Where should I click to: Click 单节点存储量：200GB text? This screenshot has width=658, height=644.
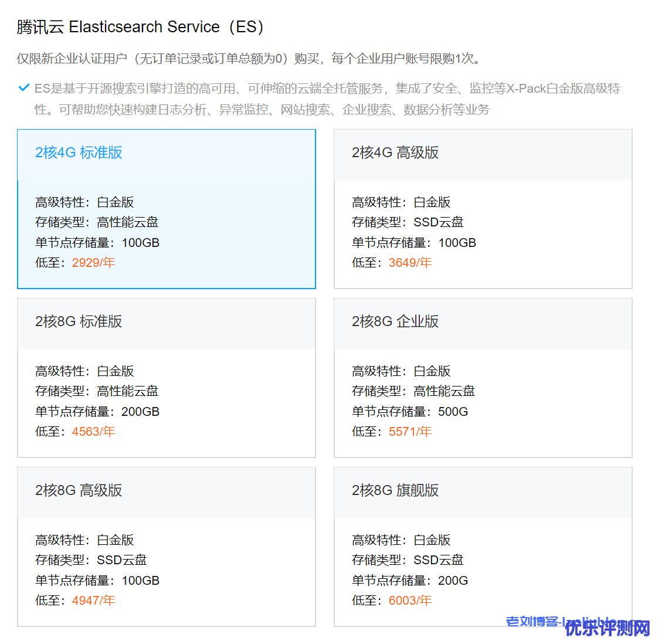[x=97, y=411]
